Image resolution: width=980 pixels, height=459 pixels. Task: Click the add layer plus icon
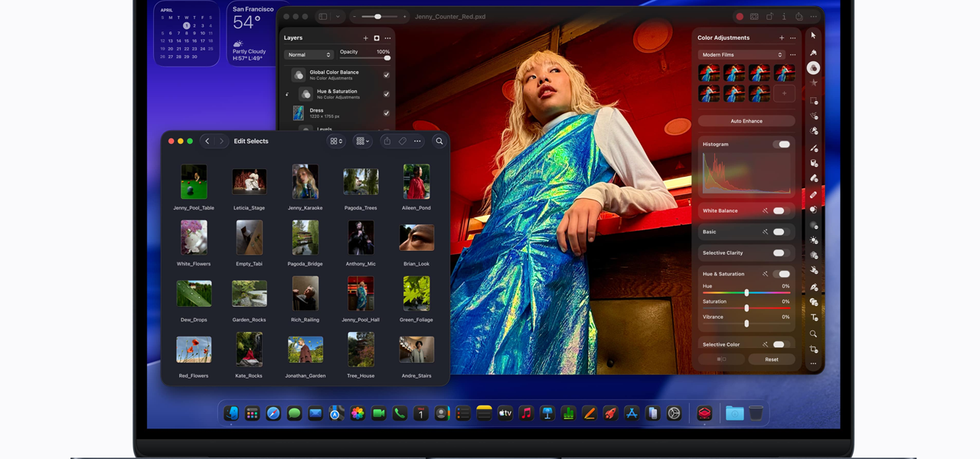365,38
